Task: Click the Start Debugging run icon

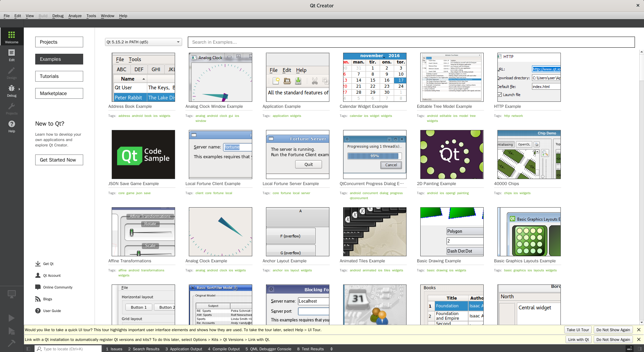Action: (12, 331)
